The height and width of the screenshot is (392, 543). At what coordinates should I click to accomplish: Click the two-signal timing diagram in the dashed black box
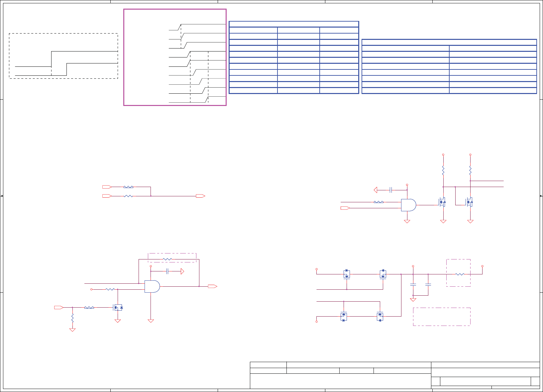[x=63, y=56]
